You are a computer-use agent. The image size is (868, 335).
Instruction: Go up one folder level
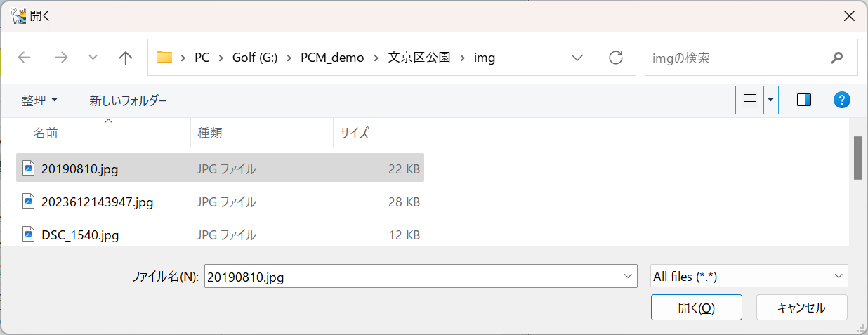point(126,58)
